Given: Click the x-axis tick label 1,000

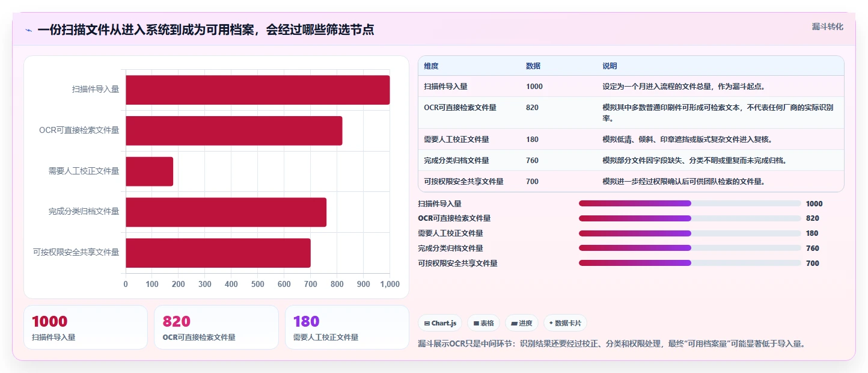Looking at the screenshot, I should pos(390,284).
